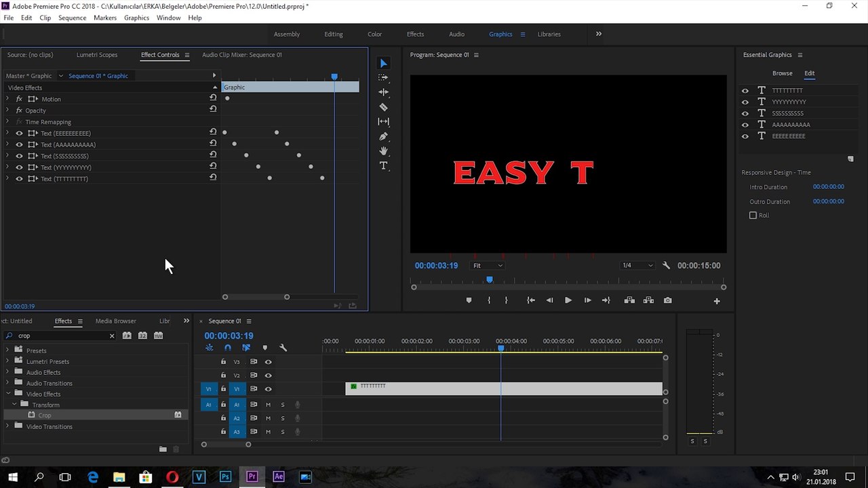Click the Export Frame camera icon

pyautogui.click(x=668, y=300)
